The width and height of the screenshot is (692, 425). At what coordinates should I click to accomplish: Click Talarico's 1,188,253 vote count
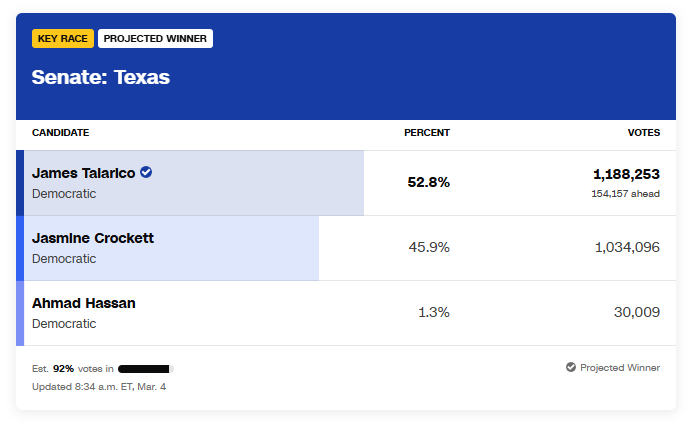pyautogui.click(x=626, y=174)
